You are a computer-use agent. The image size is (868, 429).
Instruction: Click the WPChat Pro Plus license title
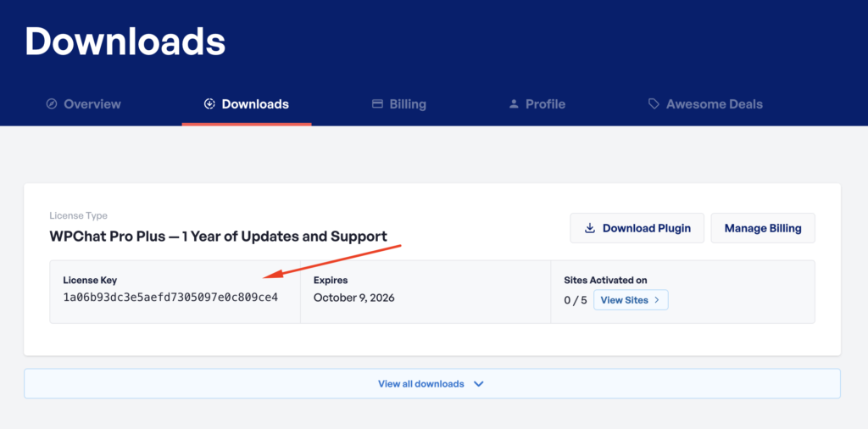218,237
